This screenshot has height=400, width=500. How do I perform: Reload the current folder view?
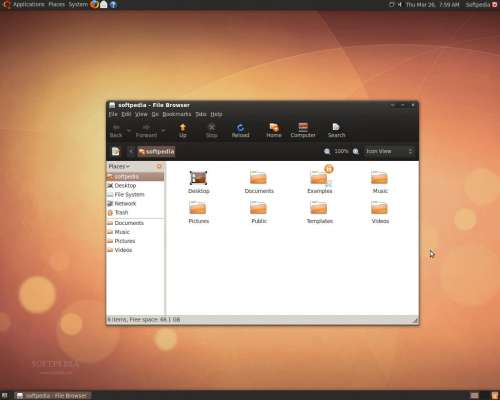click(240, 130)
